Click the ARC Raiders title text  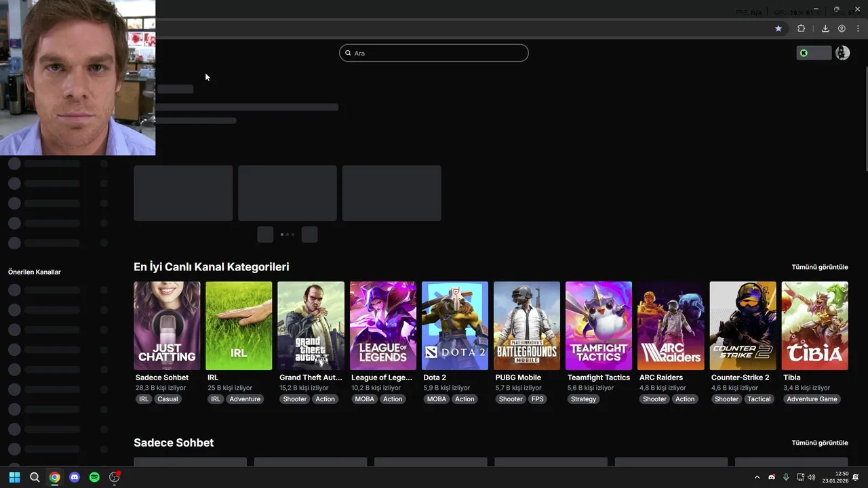(661, 378)
